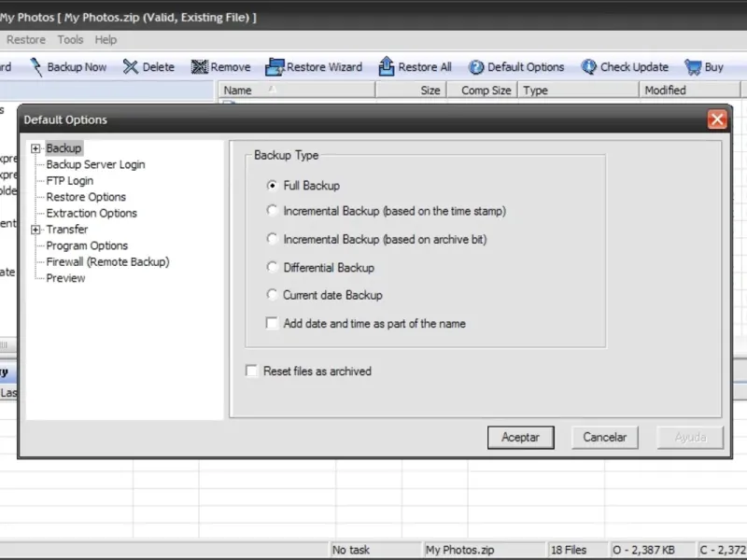The height and width of the screenshot is (560, 747).
Task: Click the Check Update toolbar label
Action: (x=634, y=67)
